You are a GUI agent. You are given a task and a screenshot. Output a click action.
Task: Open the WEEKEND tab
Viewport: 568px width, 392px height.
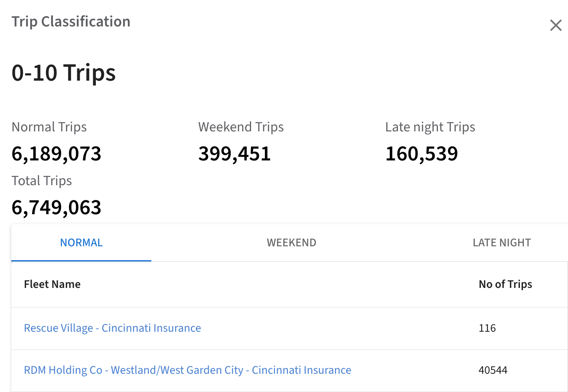(291, 243)
